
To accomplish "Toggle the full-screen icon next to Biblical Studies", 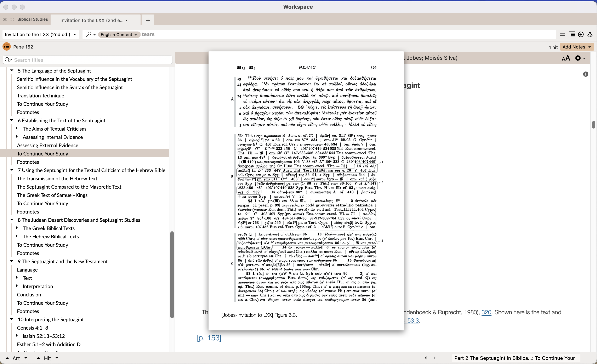I will click(13, 19).
